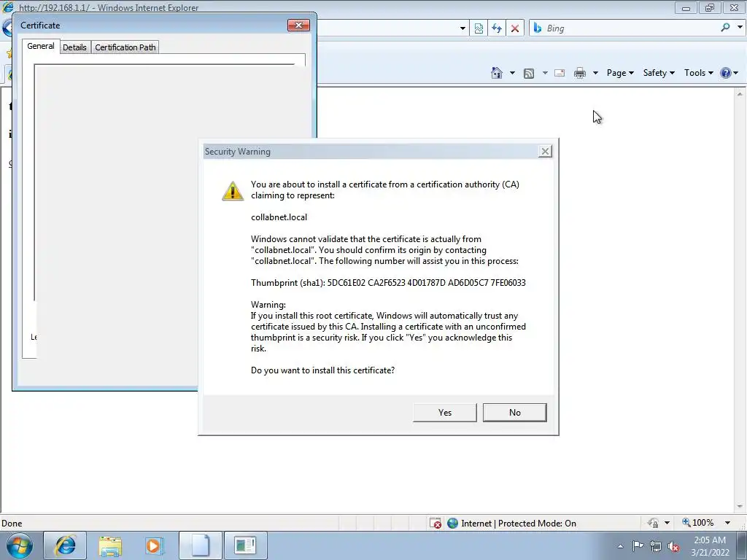This screenshot has width=747, height=560.
Task: Click the 100% zoom level button
Action: click(698, 523)
